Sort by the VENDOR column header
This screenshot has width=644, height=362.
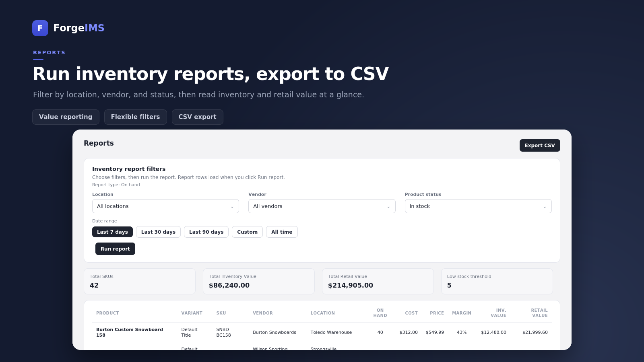(263, 313)
